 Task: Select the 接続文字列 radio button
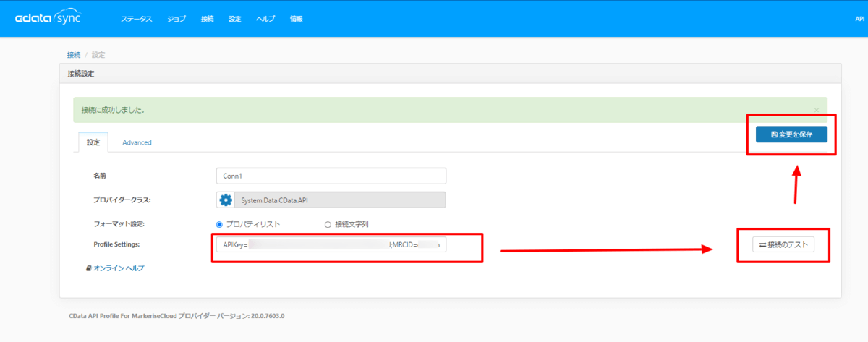pos(328,224)
